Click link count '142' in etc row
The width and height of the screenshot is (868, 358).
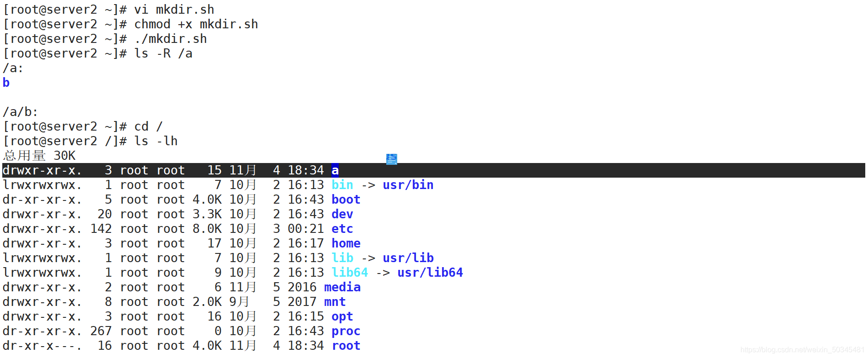[101, 229]
